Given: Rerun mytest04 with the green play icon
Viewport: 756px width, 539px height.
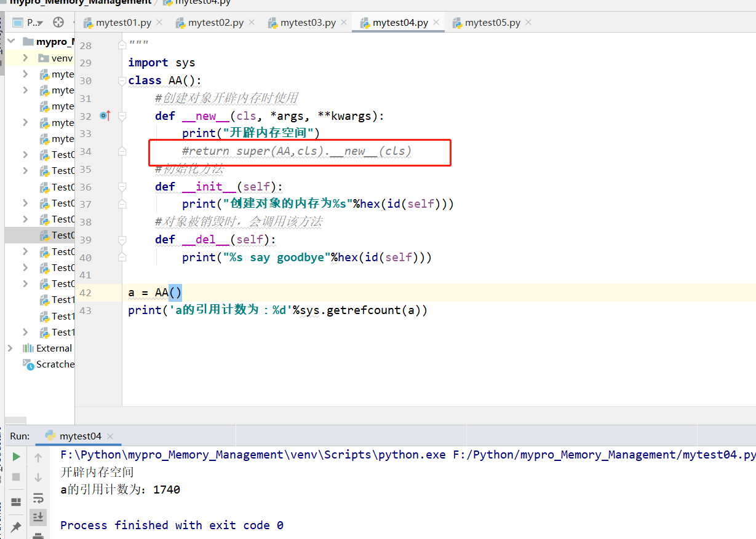Looking at the screenshot, I should tap(17, 457).
